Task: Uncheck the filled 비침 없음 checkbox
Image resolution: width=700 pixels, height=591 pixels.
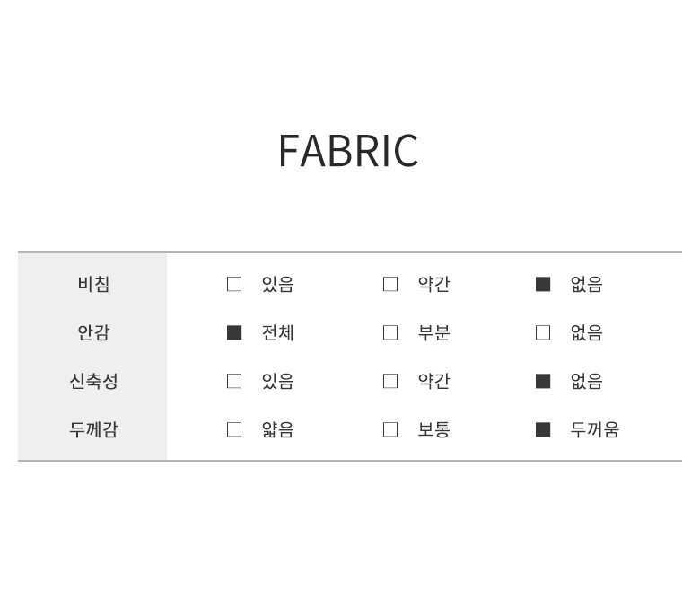Action: pos(543,284)
